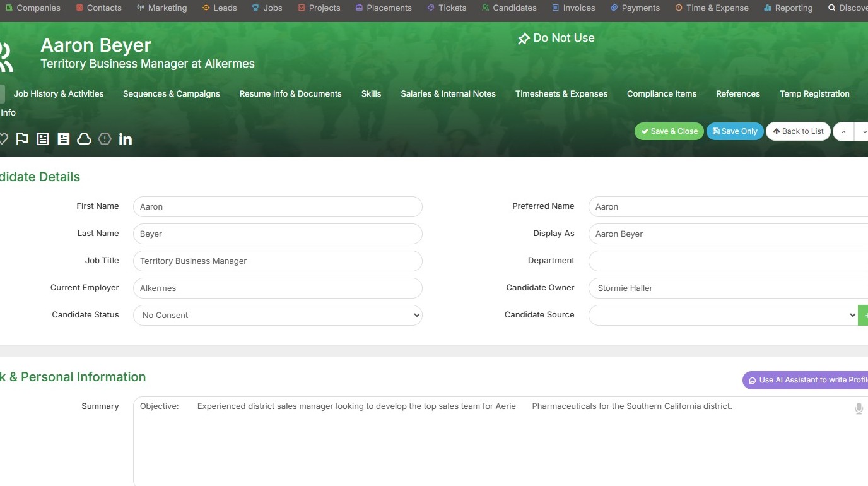The image size is (868, 486).
Task: Click the First Name input field
Action: click(x=278, y=206)
